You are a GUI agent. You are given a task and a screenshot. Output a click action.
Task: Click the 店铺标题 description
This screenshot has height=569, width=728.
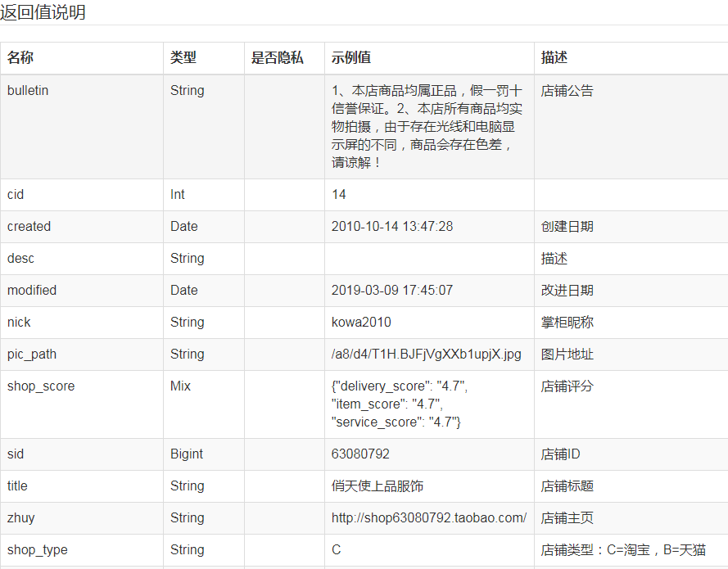[567, 486]
